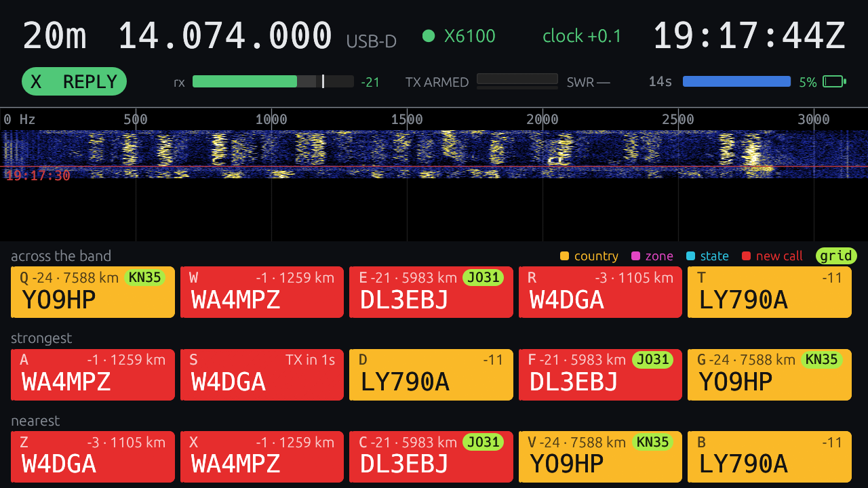Click the rx signal level meter
The height and width of the screenshot is (488, 868).
coord(273,81)
